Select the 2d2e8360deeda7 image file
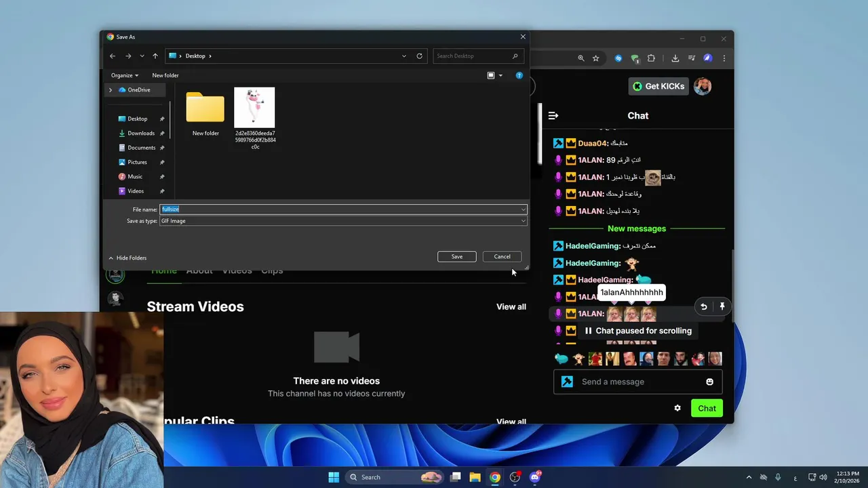This screenshot has width=868, height=488. point(255,118)
